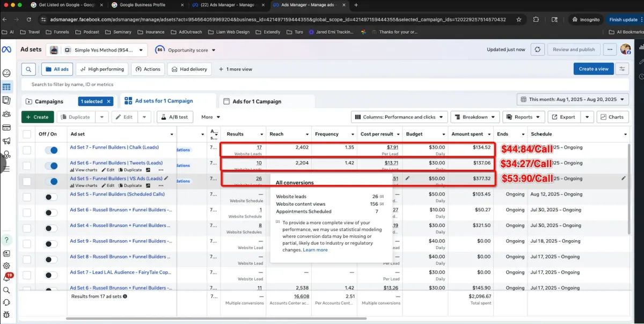Open the megaphone advertising icon in sidebar

coord(6,141)
